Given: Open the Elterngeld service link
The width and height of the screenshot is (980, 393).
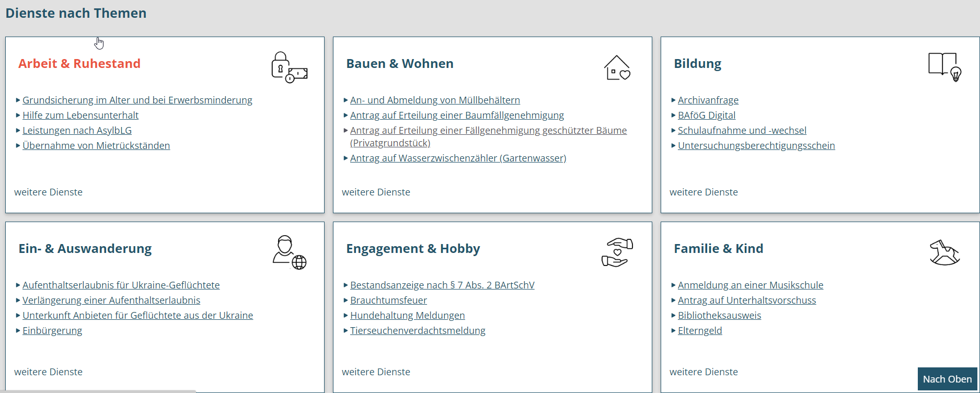Looking at the screenshot, I should [700, 331].
